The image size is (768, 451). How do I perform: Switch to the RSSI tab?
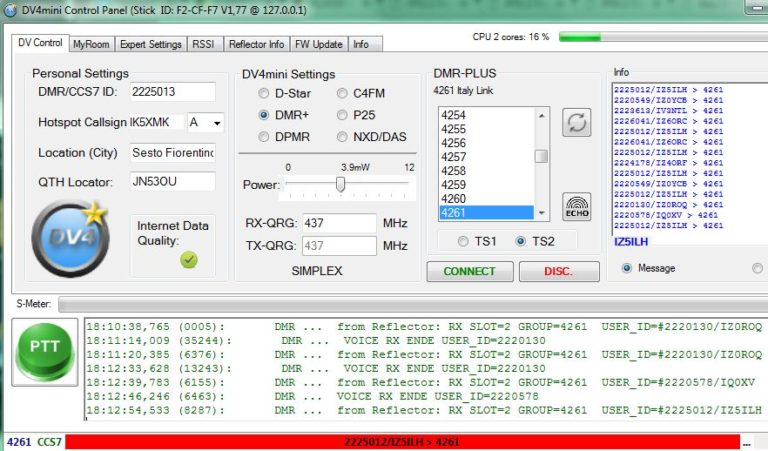coord(203,44)
